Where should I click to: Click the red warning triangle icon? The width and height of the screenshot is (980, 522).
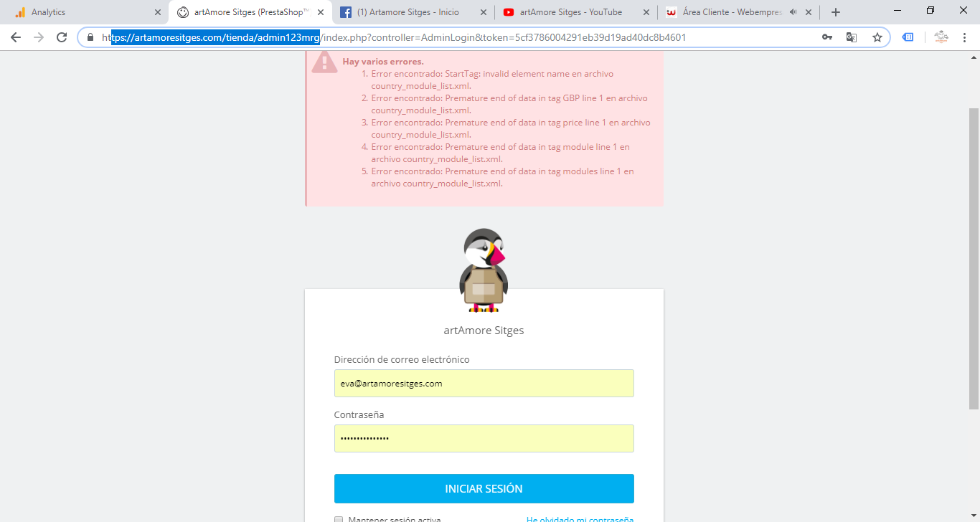point(324,62)
